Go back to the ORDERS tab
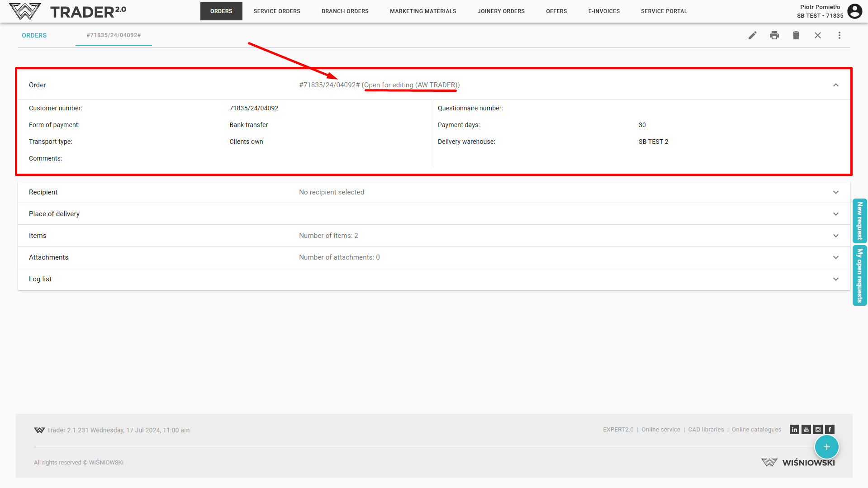Screen dimensions: 868x488 click(x=34, y=35)
